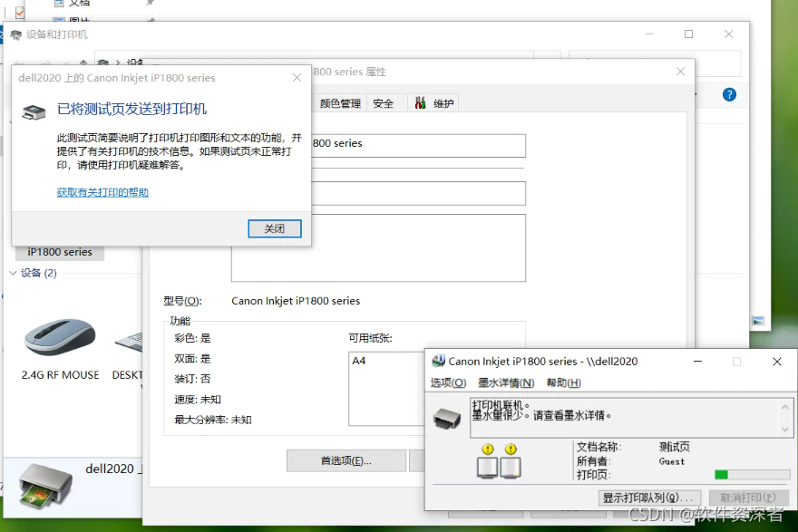The height and width of the screenshot is (532, 798).
Task: Click the printer name field showing 800 series
Action: pos(418,145)
